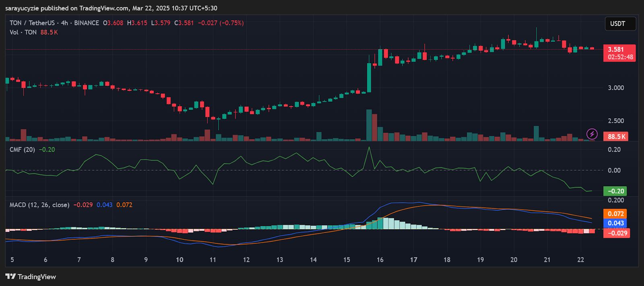644x286 pixels.
Task: Click the BINANCE exchange label
Action: 87,23
